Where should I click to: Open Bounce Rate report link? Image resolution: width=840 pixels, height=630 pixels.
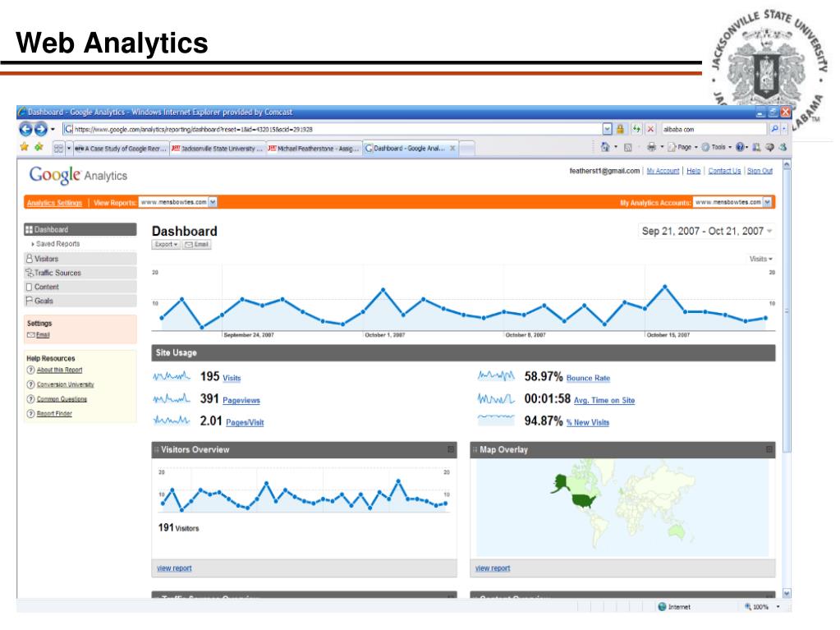pyautogui.click(x=588, y=378)
